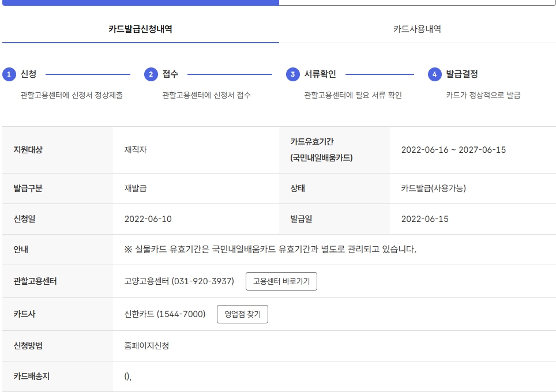This screenshot has height=392, width=556.
Task: Open 영업점 찾기 for 신한카드
Action: (242, 314)
